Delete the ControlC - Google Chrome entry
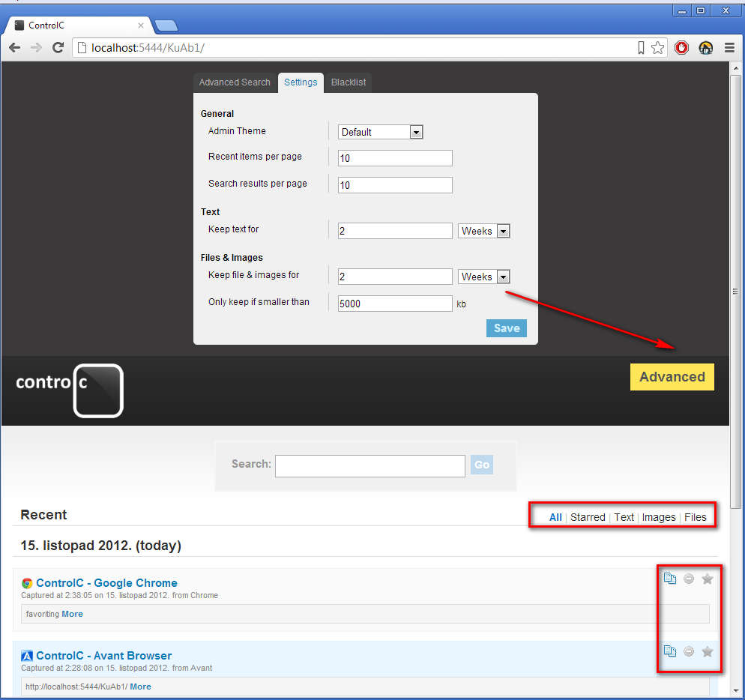Viewport: 745px width, 700px height. coord(689,579)
